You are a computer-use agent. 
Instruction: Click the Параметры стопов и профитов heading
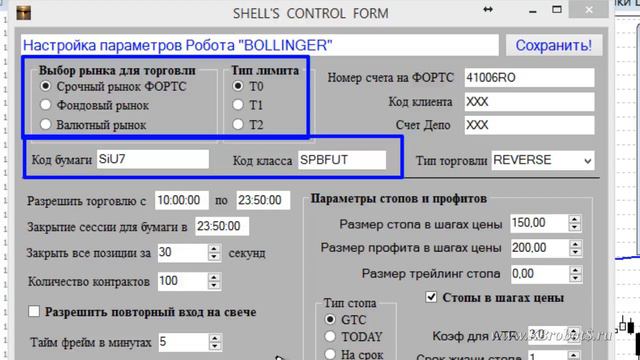(x=398, y=199)
